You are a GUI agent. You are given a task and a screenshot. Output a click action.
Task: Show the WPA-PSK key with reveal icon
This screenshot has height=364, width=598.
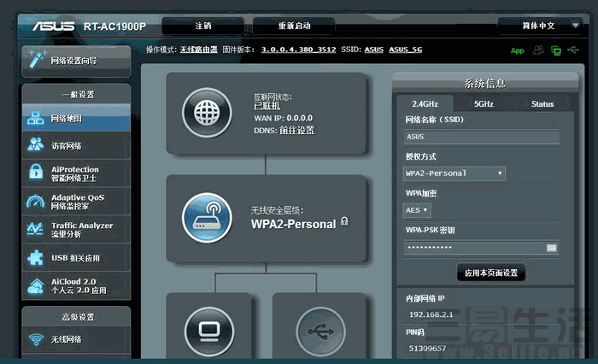552,248
